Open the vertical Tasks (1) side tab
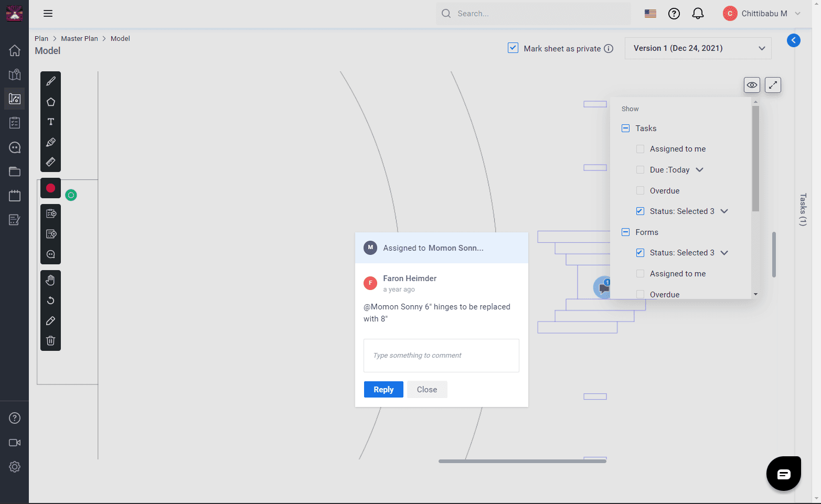 tap(803, 210)
